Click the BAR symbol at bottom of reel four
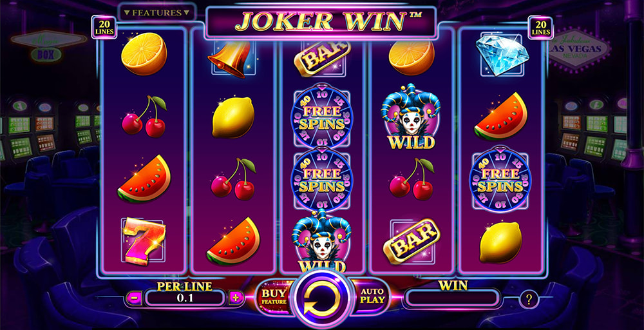Screen dimensions: 644x330 click(412, 241)
